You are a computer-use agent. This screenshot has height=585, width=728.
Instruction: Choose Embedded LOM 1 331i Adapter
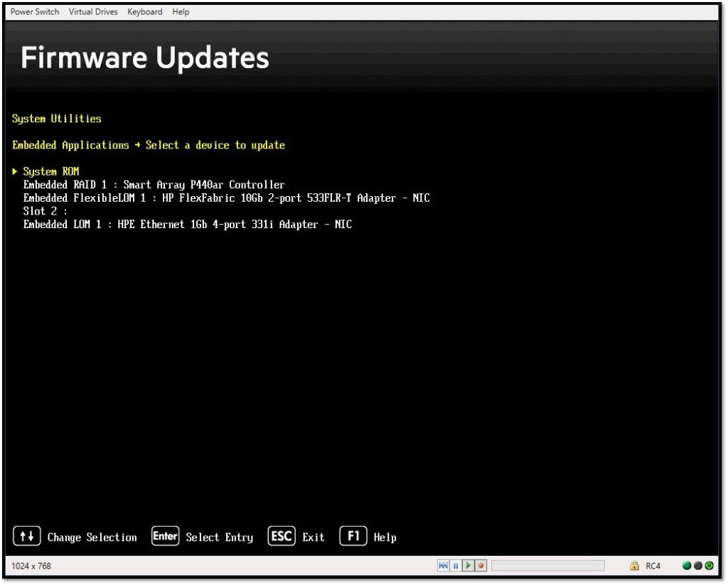click(187, 225)
